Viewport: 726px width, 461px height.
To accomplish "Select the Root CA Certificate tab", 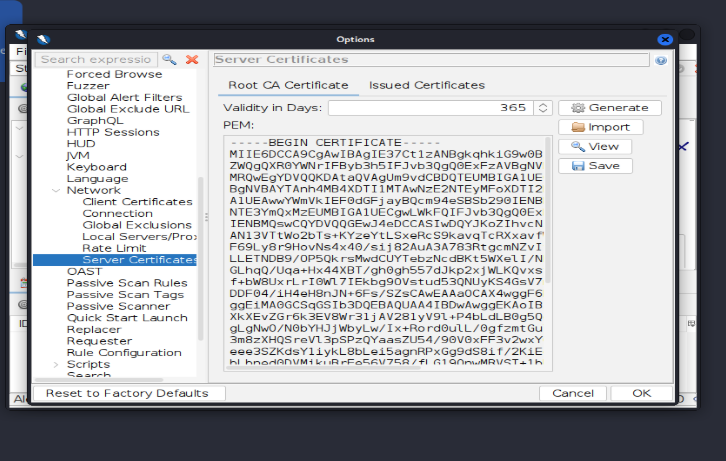I will (288, 85).
